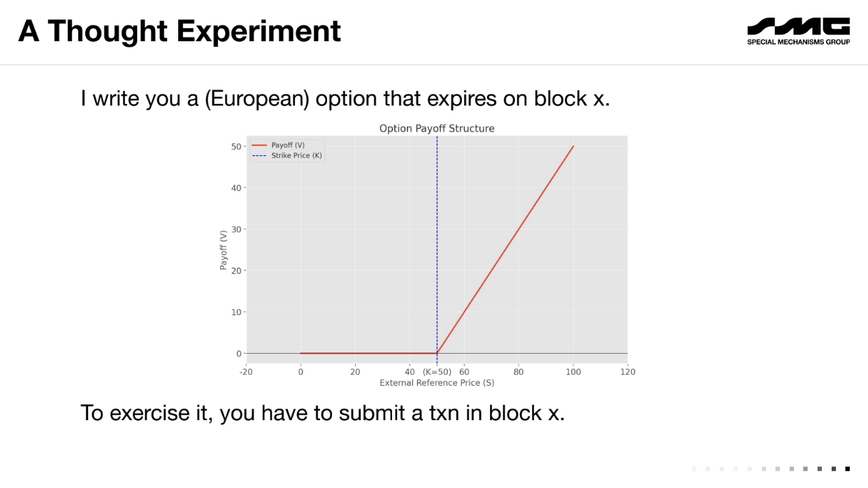The width and height of the screenshot is (868, 488).
Task: Click the SMG logo graphic
Action: [798, 27]
